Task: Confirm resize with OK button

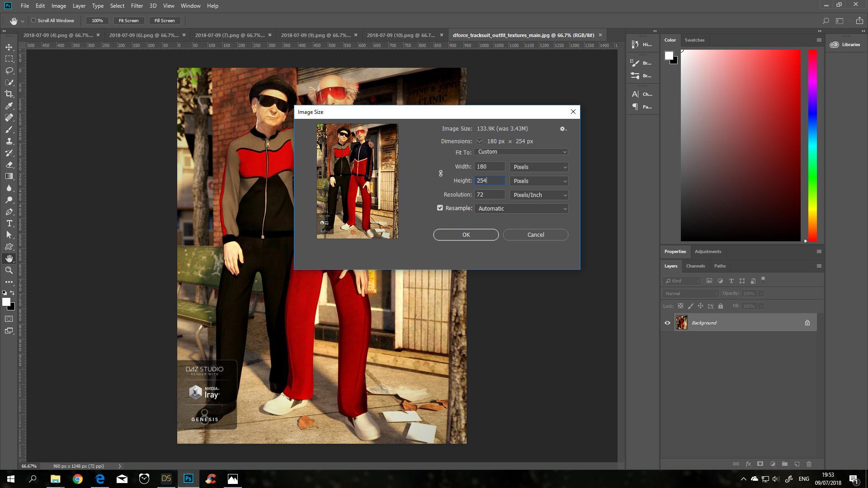Action: coord(466,235)
